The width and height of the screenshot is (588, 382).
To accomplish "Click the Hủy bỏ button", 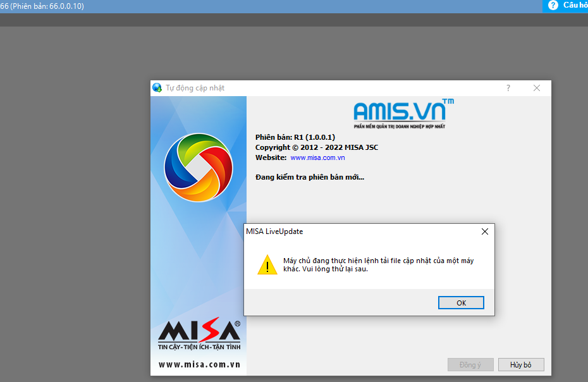I will tap(521, 365).
